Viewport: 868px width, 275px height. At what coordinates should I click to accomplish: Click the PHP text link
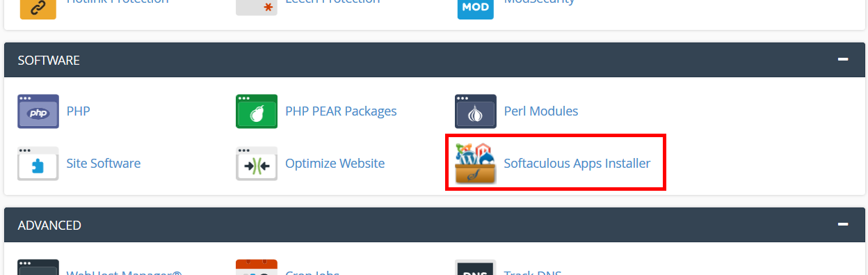[x=79, y=111]
